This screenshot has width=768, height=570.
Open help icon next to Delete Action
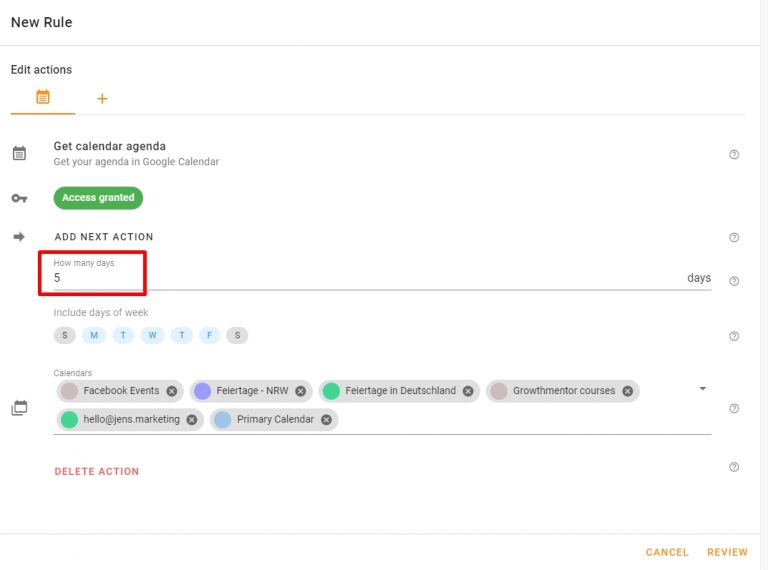point(734,467)
